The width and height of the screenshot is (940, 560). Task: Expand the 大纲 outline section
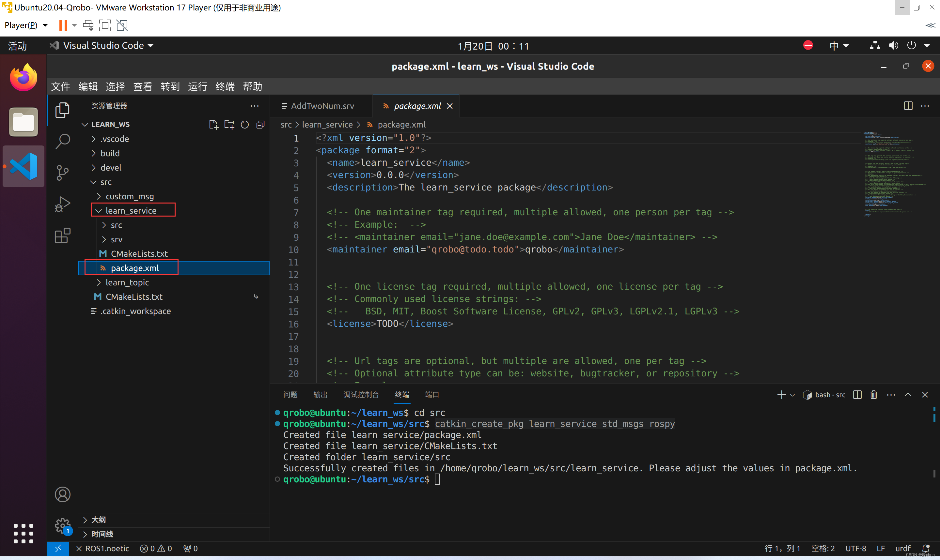tap(174, 520)
